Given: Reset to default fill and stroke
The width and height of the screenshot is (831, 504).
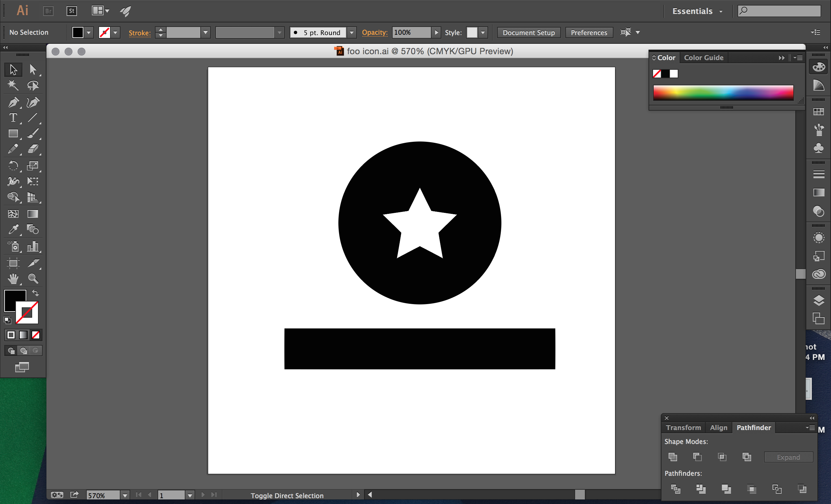Looking at the screenshot, I should coord(7,320).
